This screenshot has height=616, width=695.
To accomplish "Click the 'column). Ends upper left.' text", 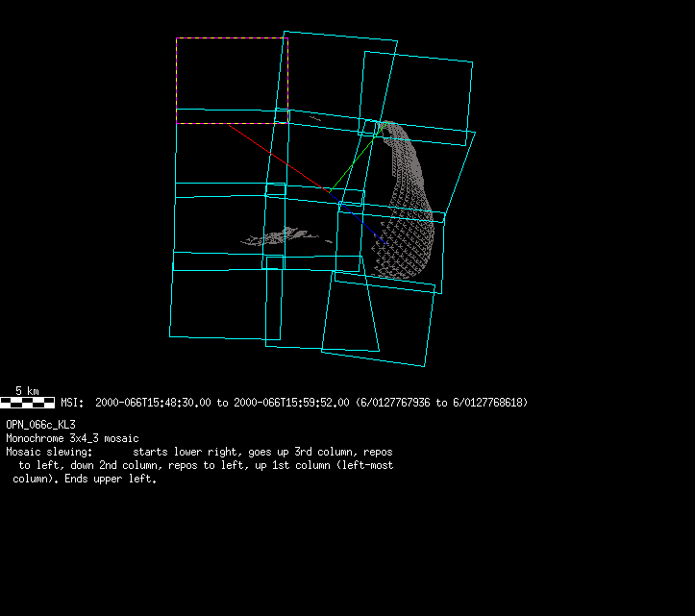I will (x=85, y=479).
